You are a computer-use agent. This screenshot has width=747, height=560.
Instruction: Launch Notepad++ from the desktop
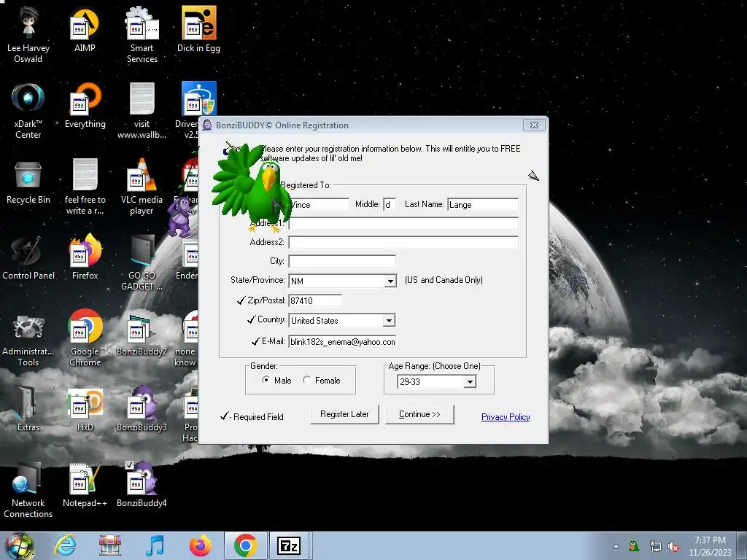click(85, 485)
